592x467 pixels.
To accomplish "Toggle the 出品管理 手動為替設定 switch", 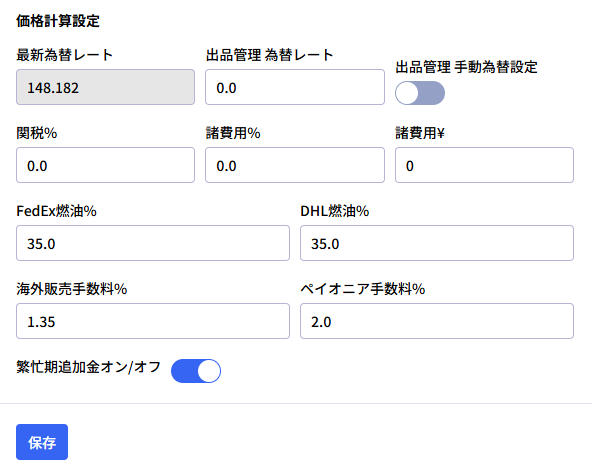I will coord(420,93).
